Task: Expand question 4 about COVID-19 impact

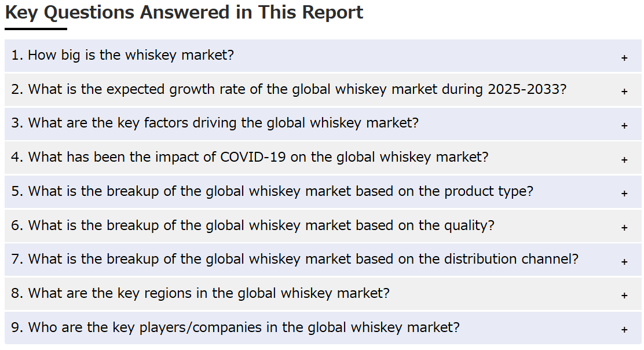Action: [323, 158]
